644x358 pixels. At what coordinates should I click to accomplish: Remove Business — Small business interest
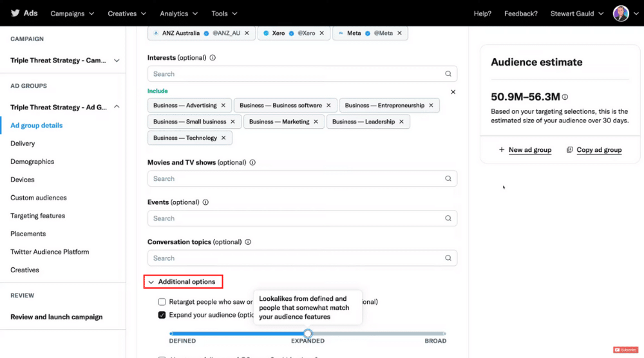coord(232,122)
